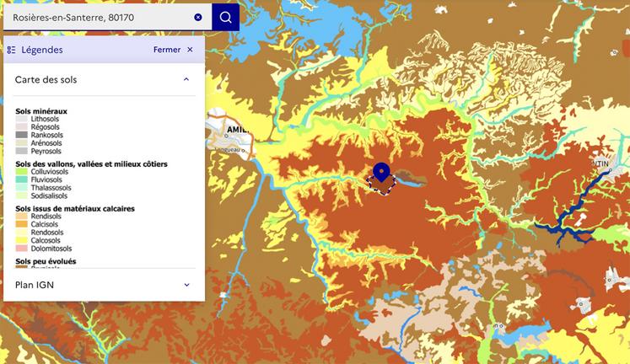
Task: Click the Carte des sols heading
Action: tap(46, 79)
